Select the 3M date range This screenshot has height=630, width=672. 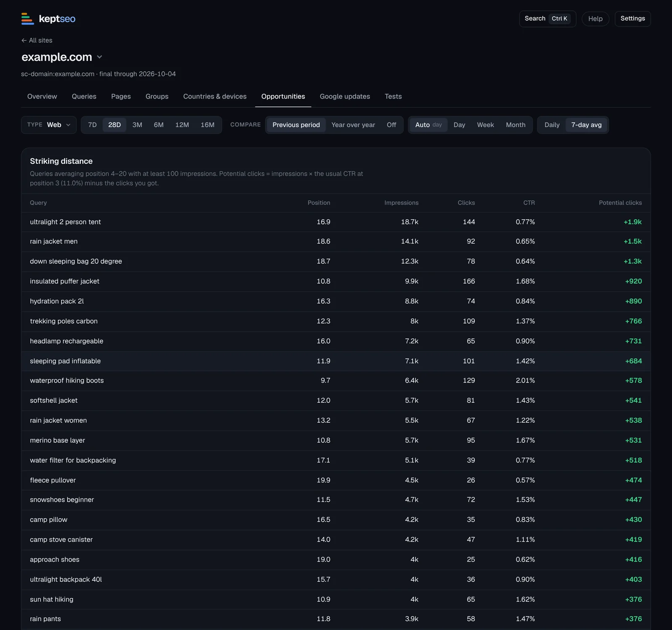(x=137, y=125)
